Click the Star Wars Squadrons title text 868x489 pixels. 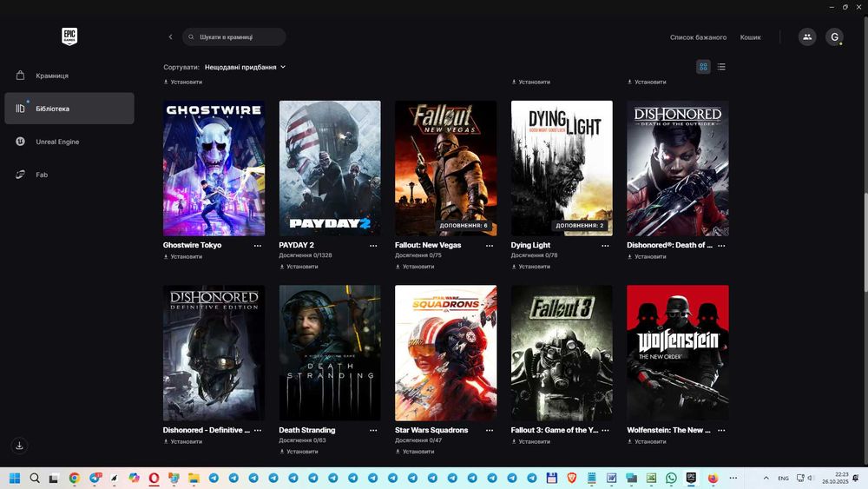pyautogui.click(x=431, y=430)
